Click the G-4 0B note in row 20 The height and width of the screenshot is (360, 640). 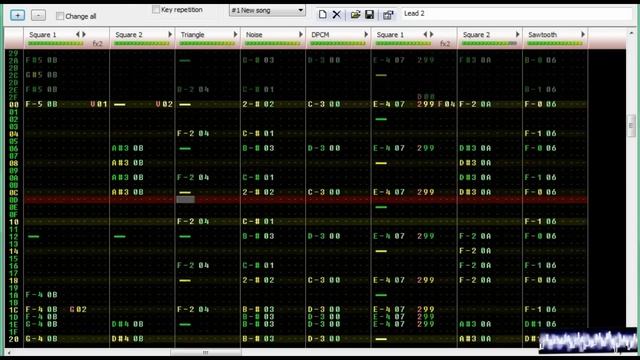point(41,339)
